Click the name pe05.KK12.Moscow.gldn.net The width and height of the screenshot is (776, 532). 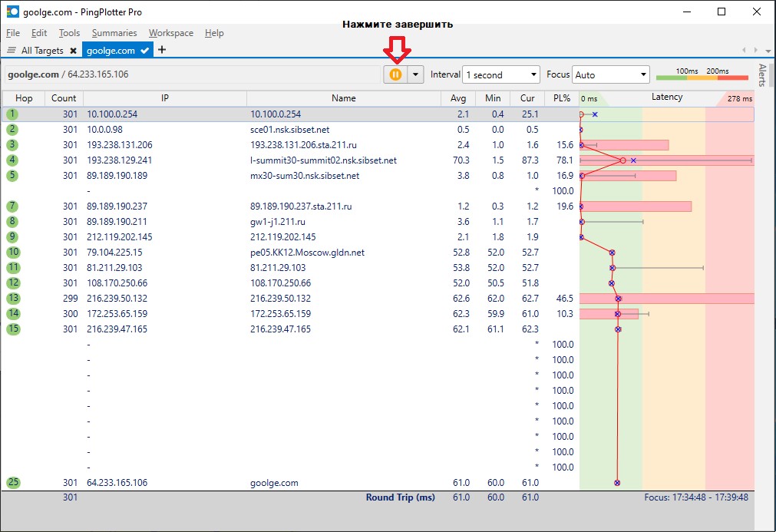click(307, 253)
